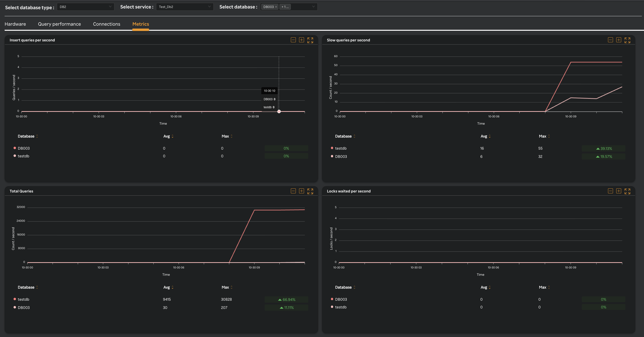Open the Query performance tab
The height and width of the screenshot is (337, 644).
tap(59, 24)
